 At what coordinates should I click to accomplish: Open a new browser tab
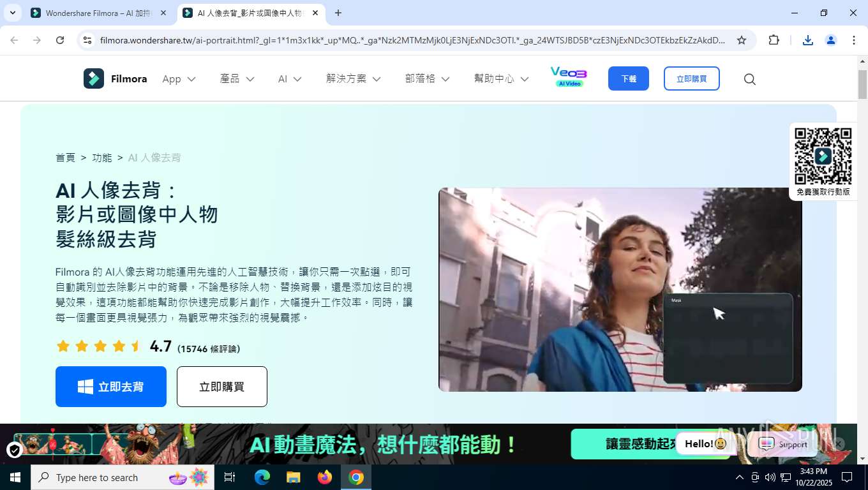pos(338,13)
